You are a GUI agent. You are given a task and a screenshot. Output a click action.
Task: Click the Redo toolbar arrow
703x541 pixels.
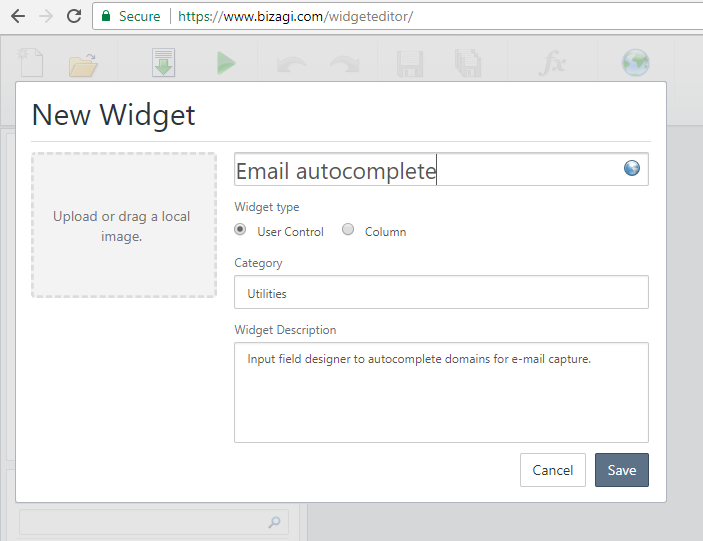(344, 65)
